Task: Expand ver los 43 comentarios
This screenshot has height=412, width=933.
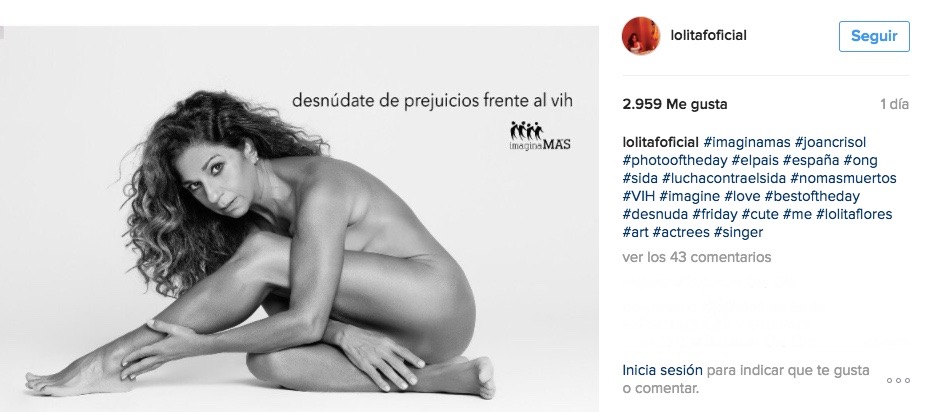Action: coord(697,257)
